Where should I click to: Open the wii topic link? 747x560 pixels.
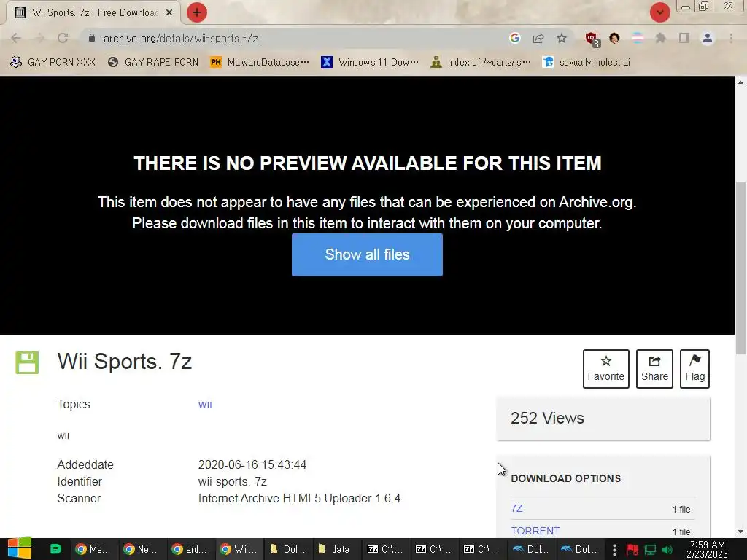[205, 404]
